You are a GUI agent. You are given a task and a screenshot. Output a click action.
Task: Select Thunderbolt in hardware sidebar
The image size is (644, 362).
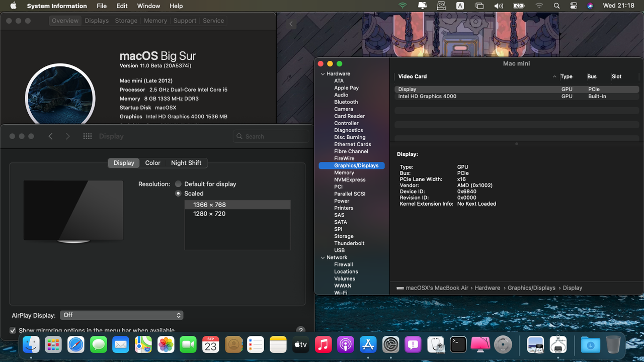349,243
